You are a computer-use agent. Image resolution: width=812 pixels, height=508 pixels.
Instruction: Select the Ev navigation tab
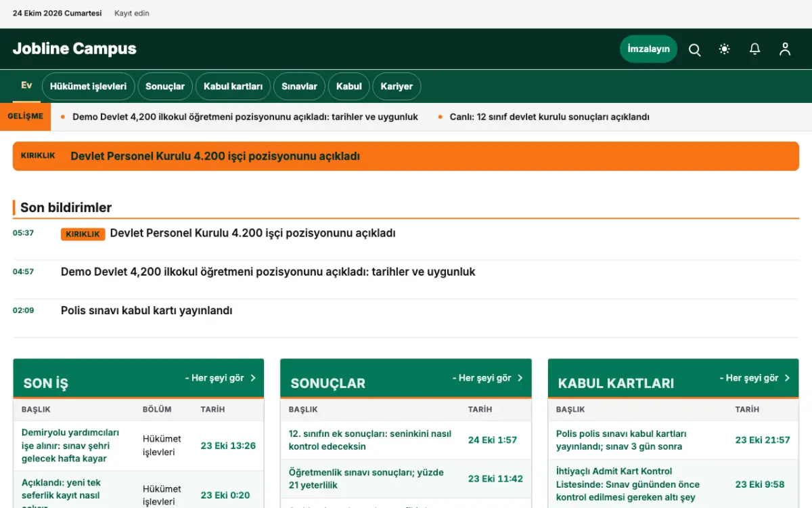click(x=26, y=85)
